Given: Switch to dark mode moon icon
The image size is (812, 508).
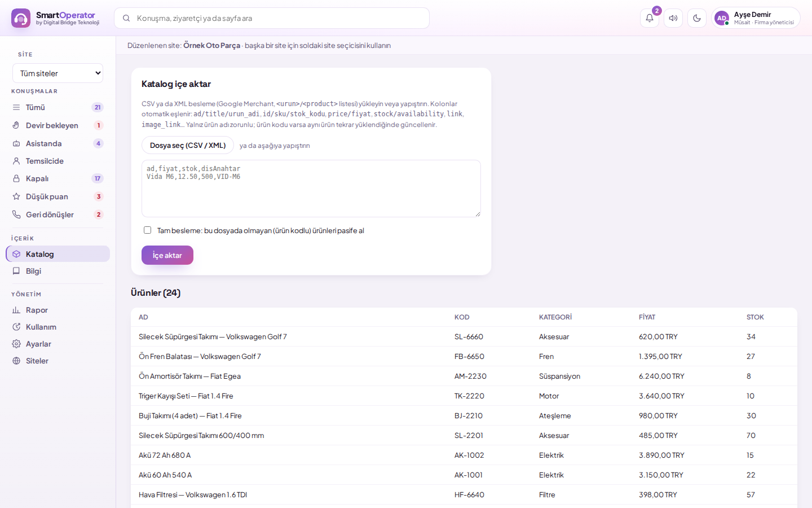Looking at the screenshot, I should pyautogui.click(x=697, y=18).
